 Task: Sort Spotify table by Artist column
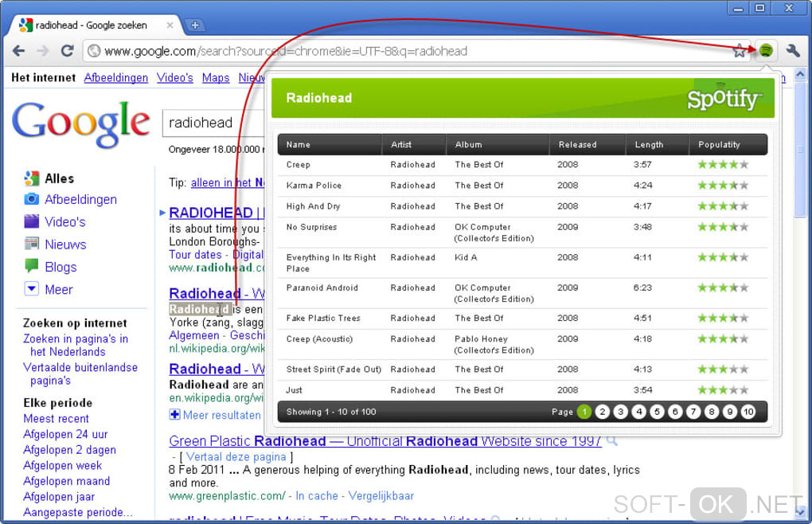(414, 144)
